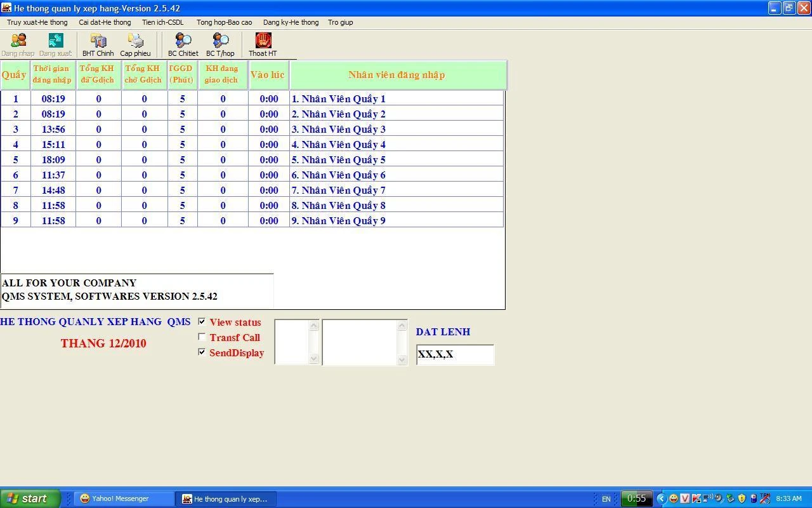Click the tray arrow to show hidden icons
The height and width of the screenshot is (508, 812).
(x=661, y=498)
